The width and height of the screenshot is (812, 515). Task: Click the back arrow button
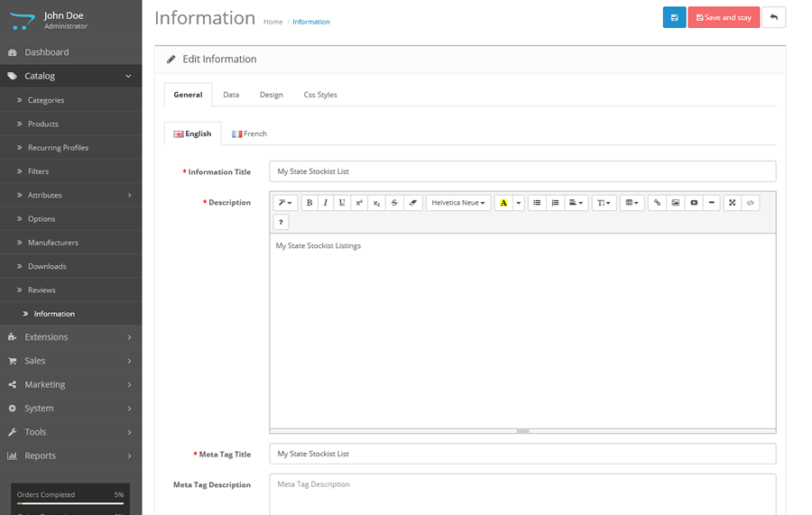coord(773,17)
